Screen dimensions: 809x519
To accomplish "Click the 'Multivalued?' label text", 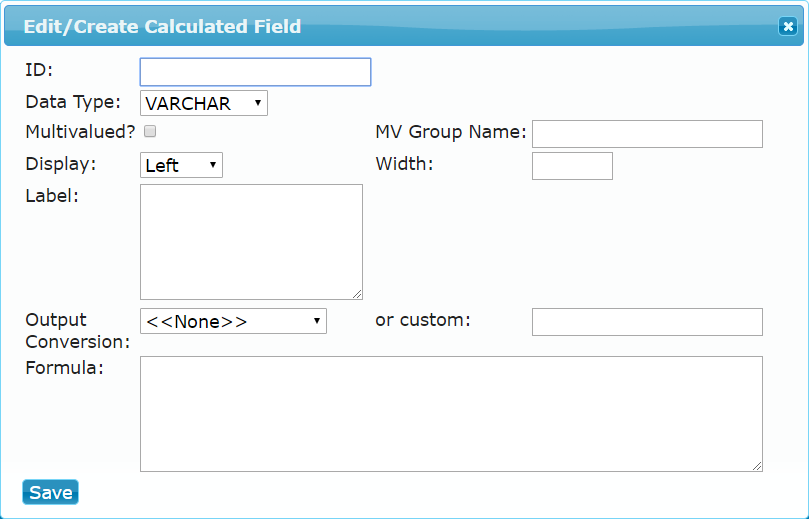I will [80, 132].
